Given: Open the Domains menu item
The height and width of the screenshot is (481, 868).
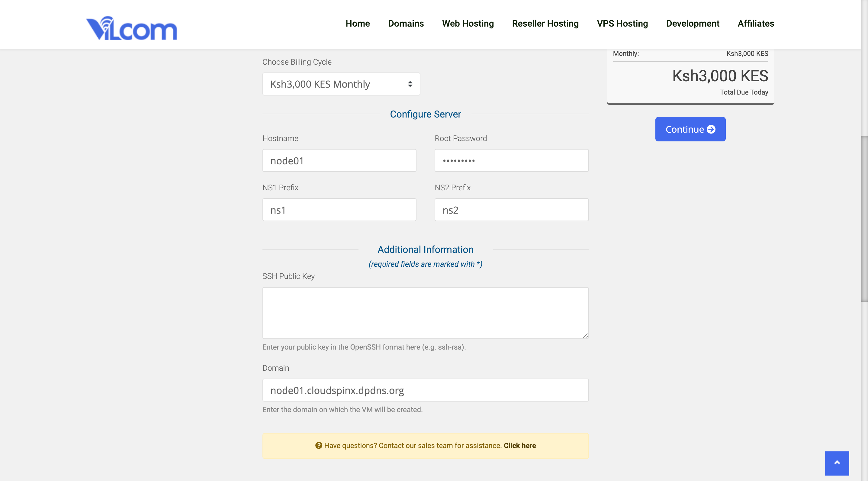Looking at the screenshot, I should pos(406,23).
